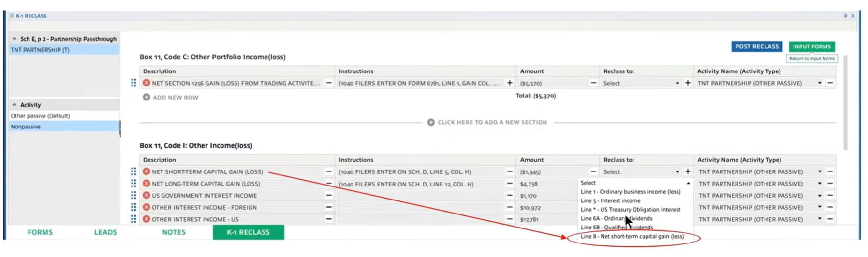Screen dimensions: 868x257
Task: Click the circled plus icon in Add New Row
Action: click(x=146, y=97)
